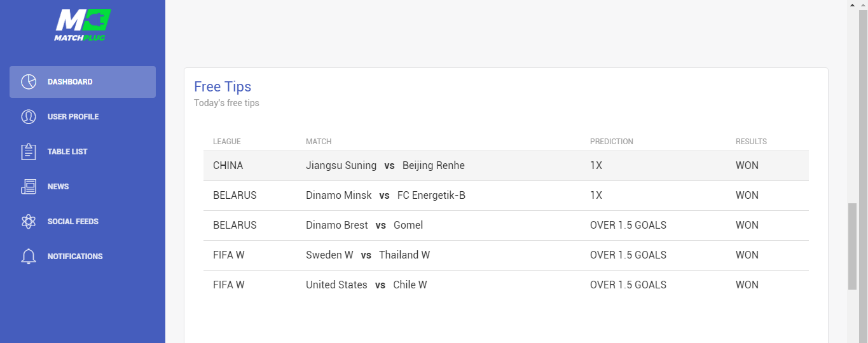This screenshot has width=868, height=343.
Task: Click the Dashboard pie chart icon
Action: 29,82
